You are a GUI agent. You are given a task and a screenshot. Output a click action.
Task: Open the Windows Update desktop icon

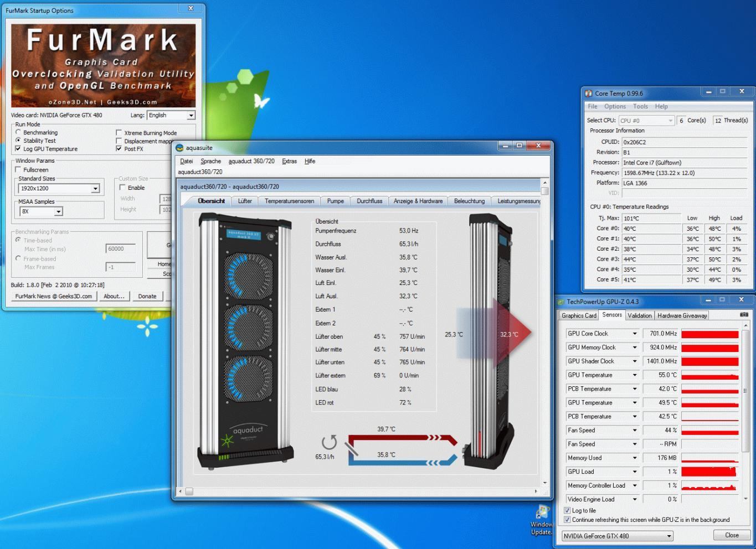coord(542,519)
